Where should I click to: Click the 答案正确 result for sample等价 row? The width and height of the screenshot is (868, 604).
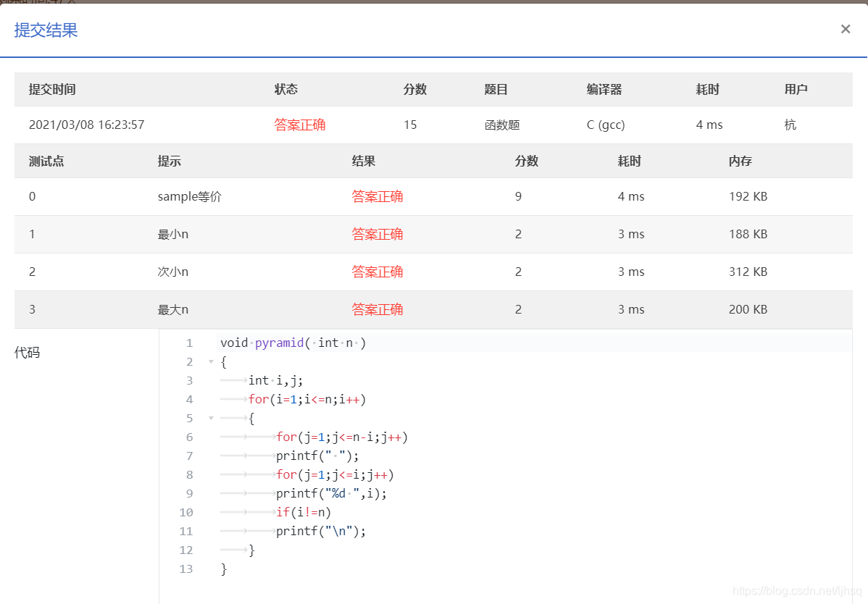pyautogui.click(x=377, y=196)
